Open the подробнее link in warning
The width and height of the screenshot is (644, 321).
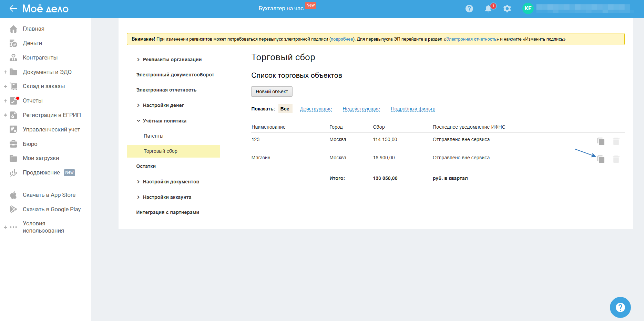(342, 39)
